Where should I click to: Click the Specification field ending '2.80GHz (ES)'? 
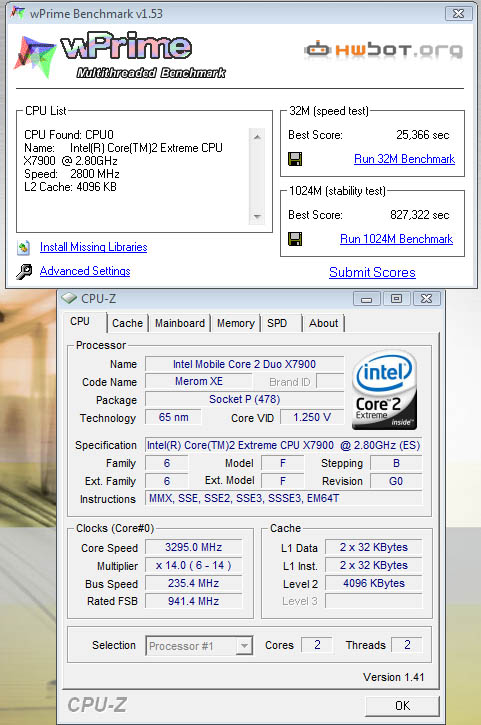[284, 445]
